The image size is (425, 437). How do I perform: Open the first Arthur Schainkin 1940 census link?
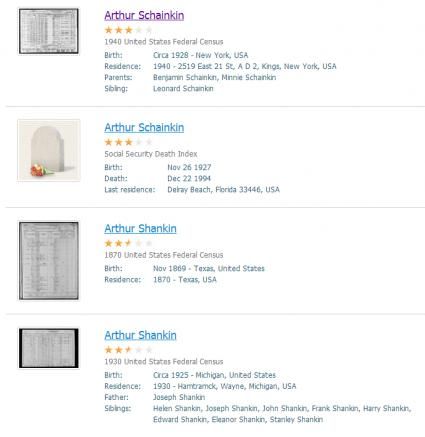click(x=144, y=16)
